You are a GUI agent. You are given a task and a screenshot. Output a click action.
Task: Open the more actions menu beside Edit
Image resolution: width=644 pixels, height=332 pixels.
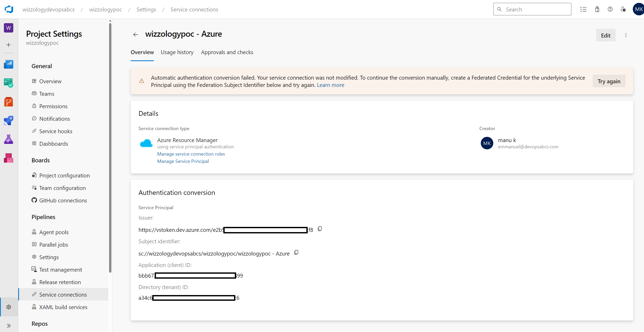click(x=626, y=35)
